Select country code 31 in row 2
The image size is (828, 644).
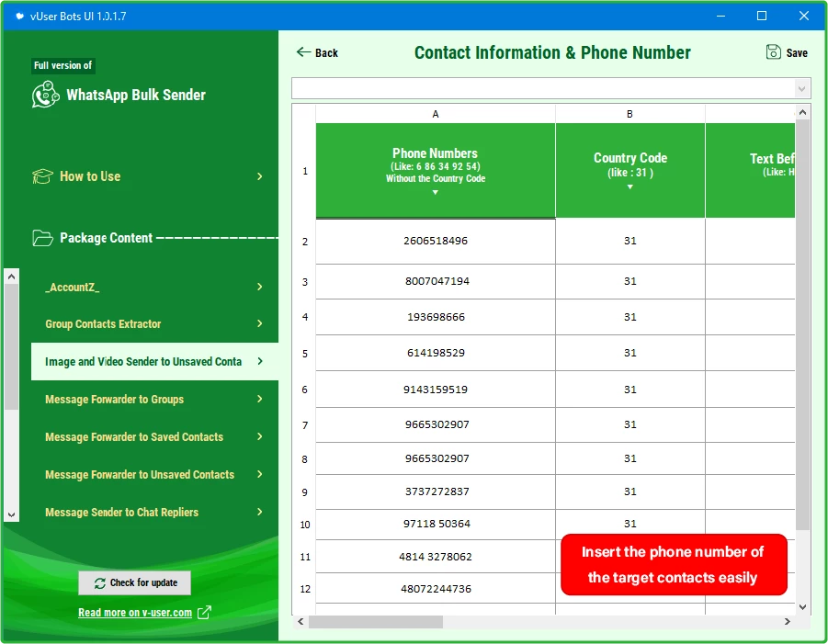[x=630, y=241]
